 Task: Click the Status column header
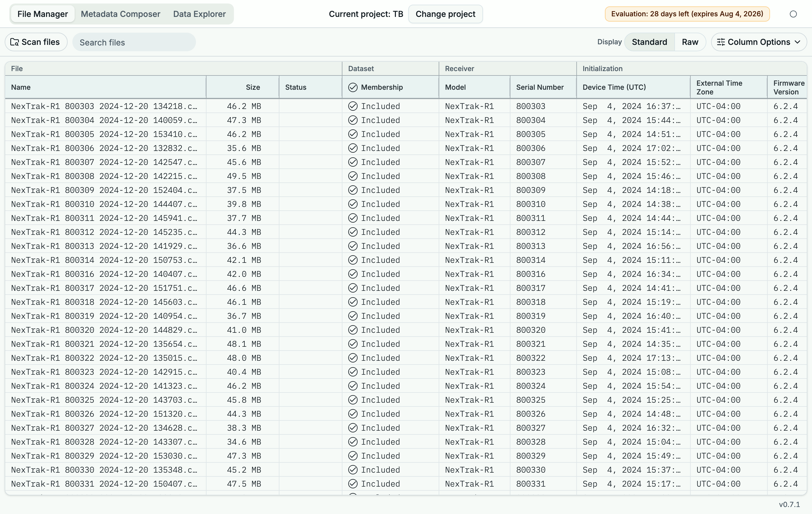[310, 87]
